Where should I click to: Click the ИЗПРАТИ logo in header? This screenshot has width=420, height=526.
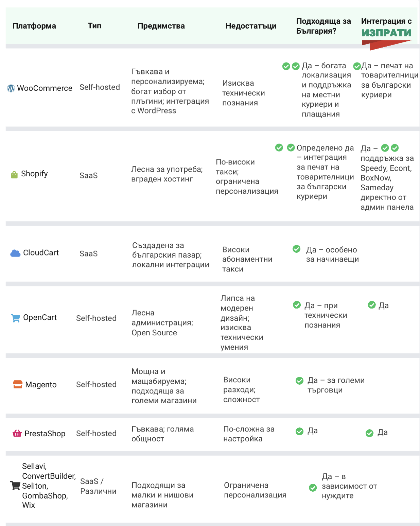point(386,33)
